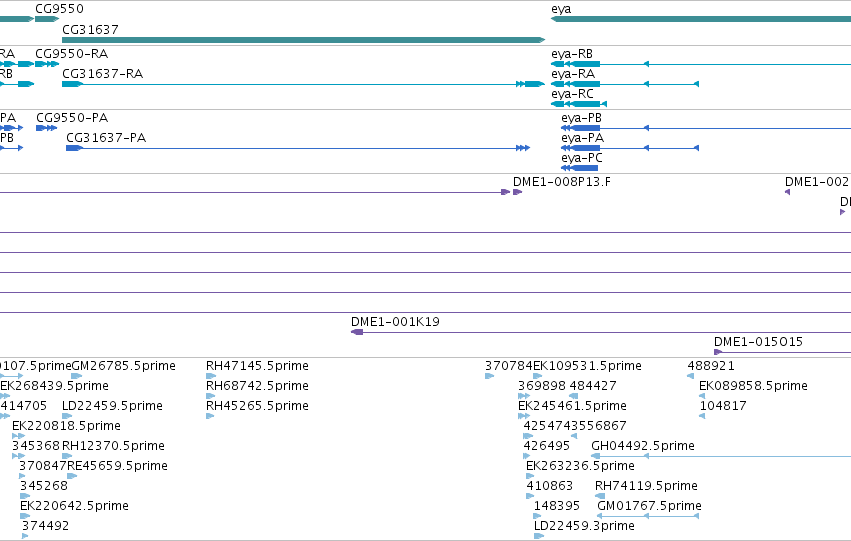Image resolution: width=851 pixels, height=541 pixels.
Task: Select the RH12370.5prime EST label
Action: coord(113,446)
